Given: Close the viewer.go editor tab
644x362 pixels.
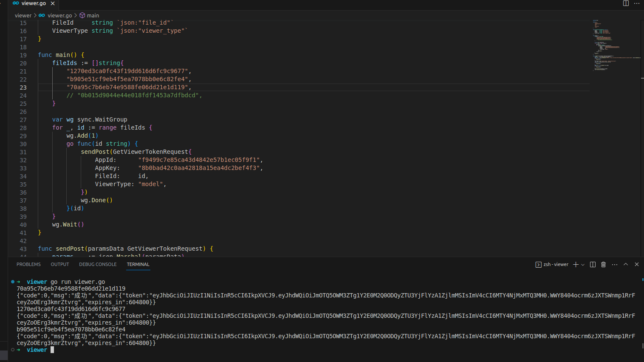Looking at the screenshot, I should tap(52, 3).
